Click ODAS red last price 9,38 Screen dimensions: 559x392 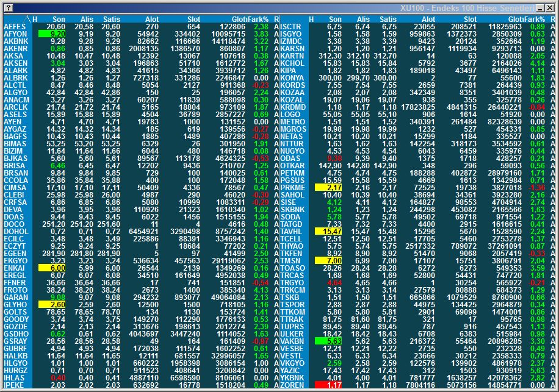(334, 159)
